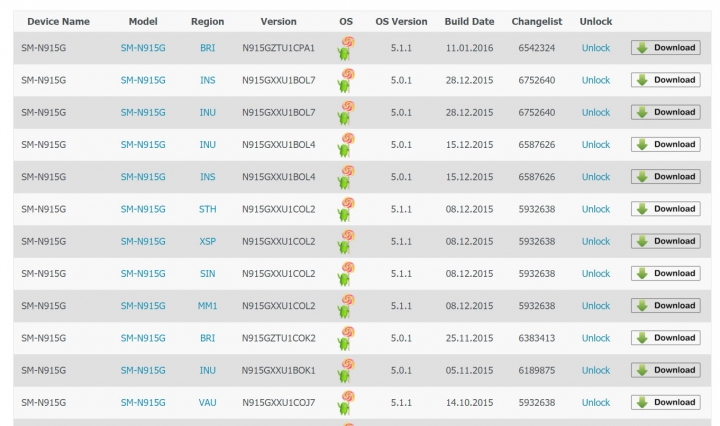Select the SIN region link
The height and width of the screenshot is (426, 720).
point(208,274)
